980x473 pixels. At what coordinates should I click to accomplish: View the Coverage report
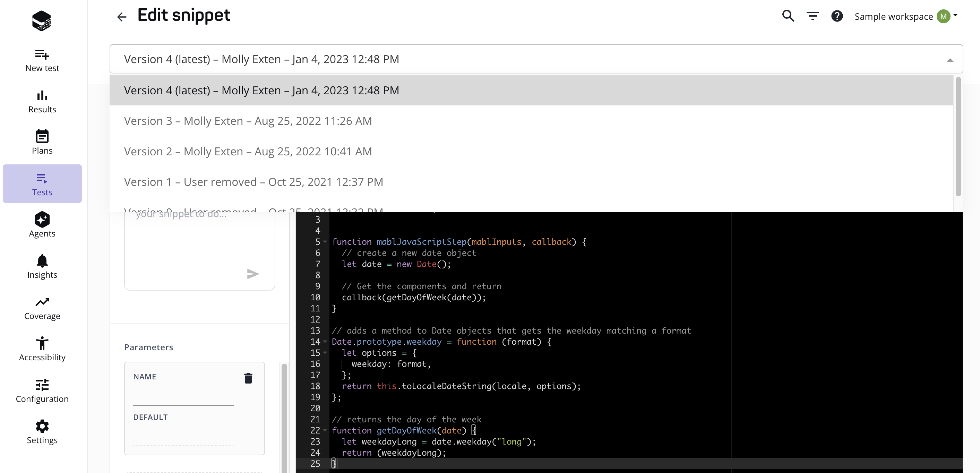click(42, 308)
